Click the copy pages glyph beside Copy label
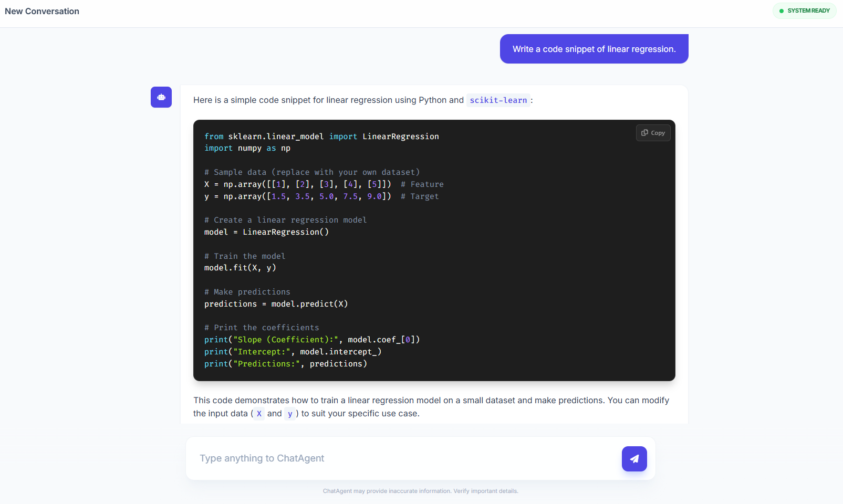 pyautogui.click(x=644, y=133)
